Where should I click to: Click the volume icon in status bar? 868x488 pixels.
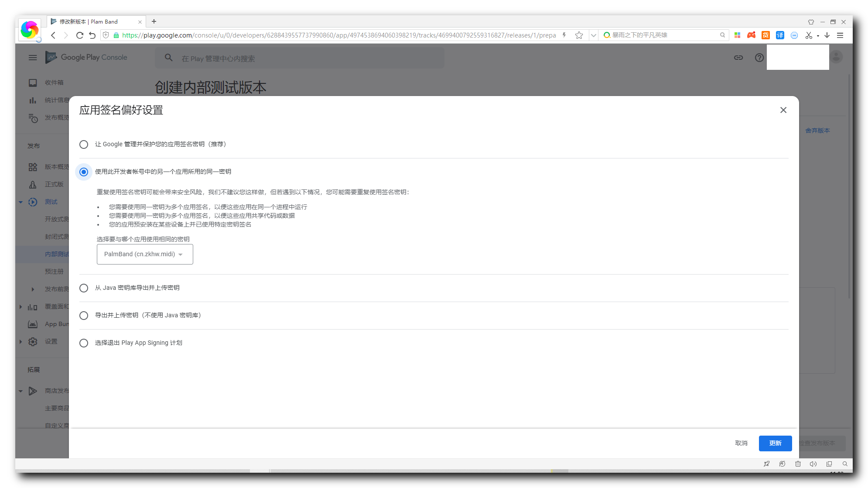point(813,464)
